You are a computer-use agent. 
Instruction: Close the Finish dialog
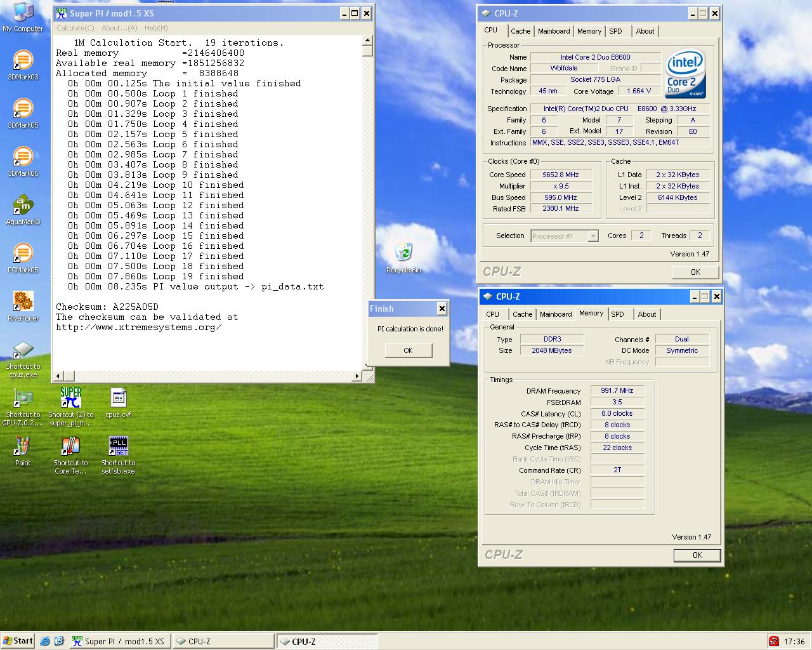point(442,308)
